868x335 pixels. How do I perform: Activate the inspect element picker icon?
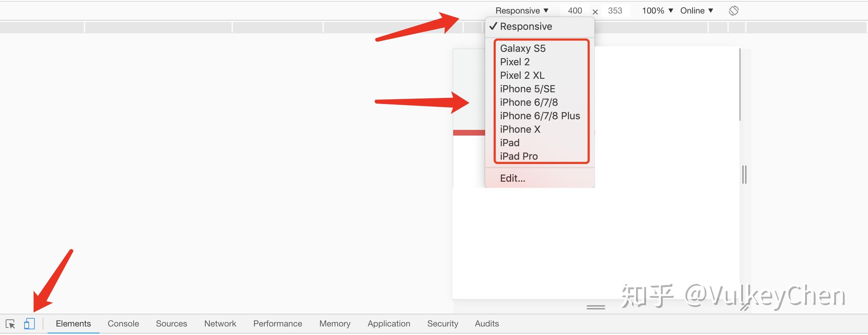tap(10, 324)
